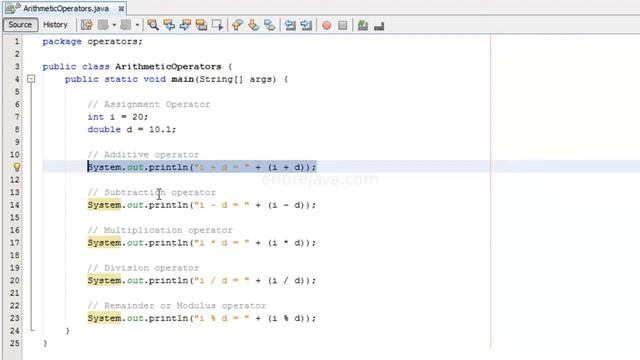The height and width of the screenshot is (360, 640).
Task: Click the Java file icon in tab
Action: pyautogui.click(x=12, y=8)
